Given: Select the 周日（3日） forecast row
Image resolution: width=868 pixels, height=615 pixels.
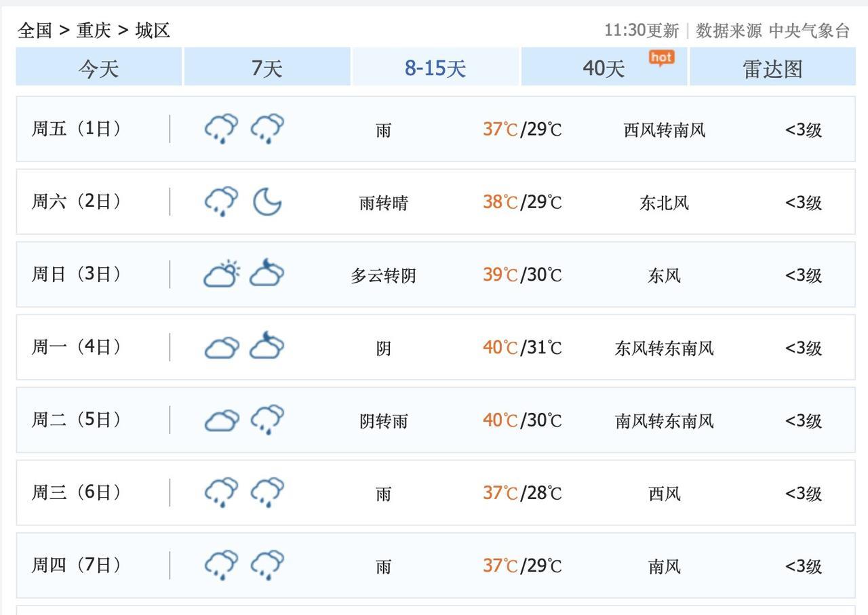Looking at the screenshot, I should (435, 275).
